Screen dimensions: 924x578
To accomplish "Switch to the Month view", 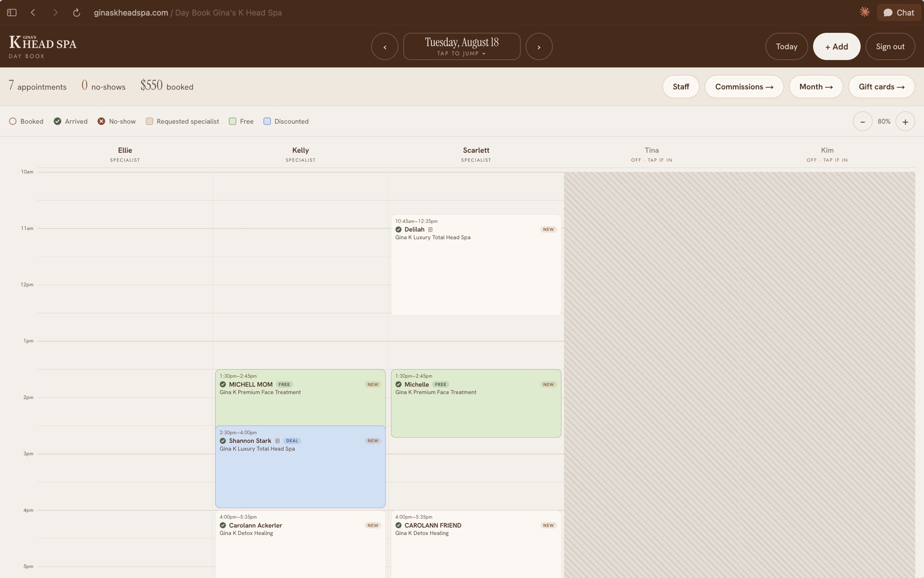I will pyautogui.click(x=816, y=86).
